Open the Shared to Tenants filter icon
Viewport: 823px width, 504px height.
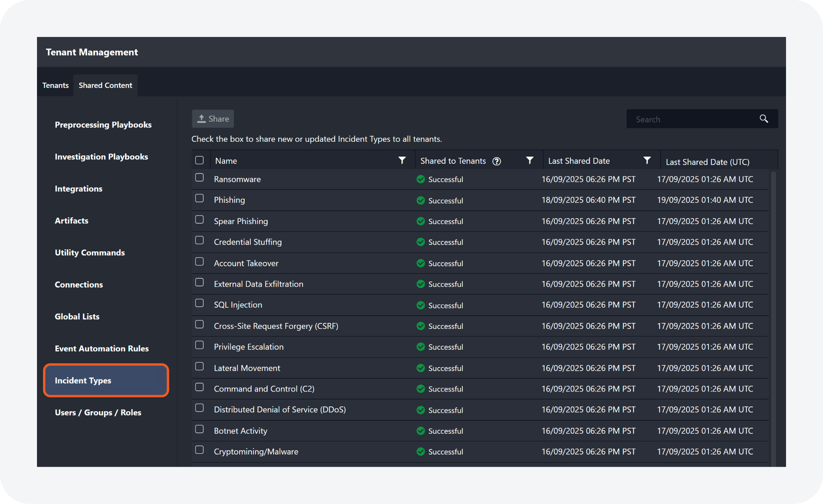pos(530,161)
